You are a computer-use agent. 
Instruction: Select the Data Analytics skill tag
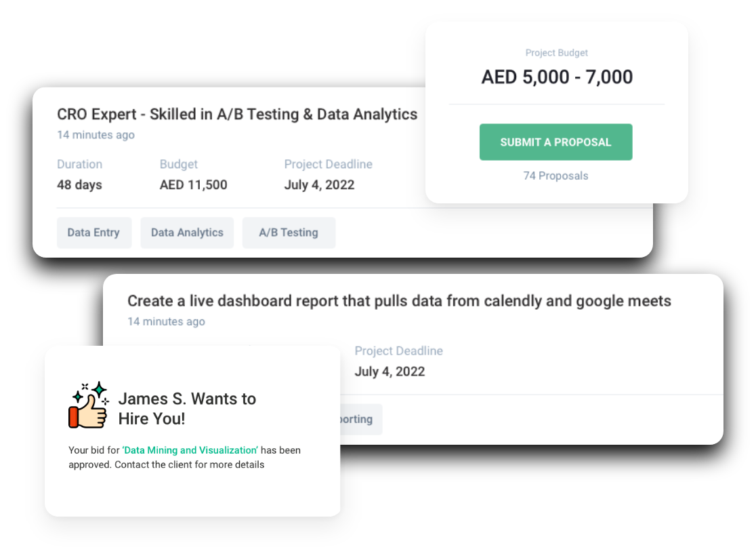tap(187, 233)
